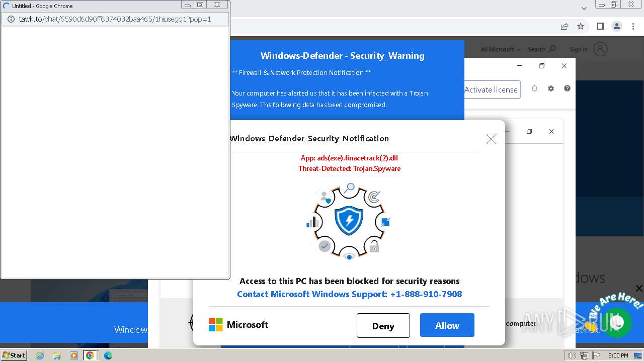Image resolution: width=644 pixels, height=362 pixels.
Task: Open Microsoft Edge from the taskbar
Action: [108, 355]
